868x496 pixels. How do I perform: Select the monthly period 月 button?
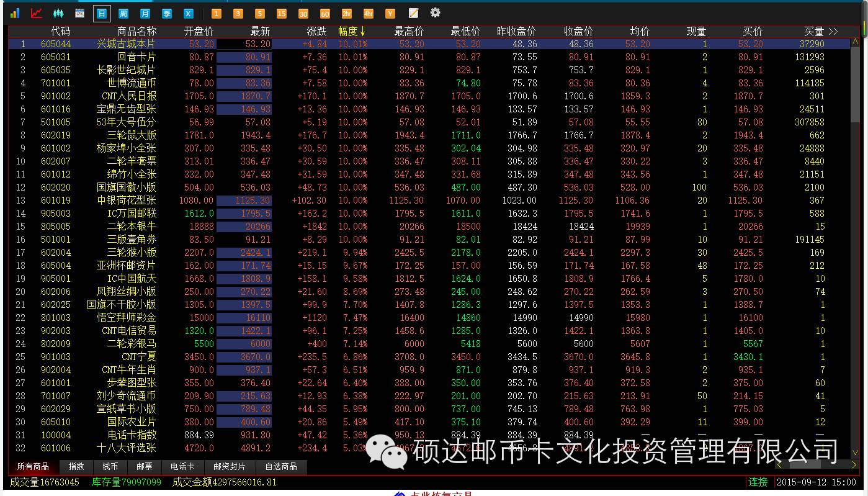145,13
